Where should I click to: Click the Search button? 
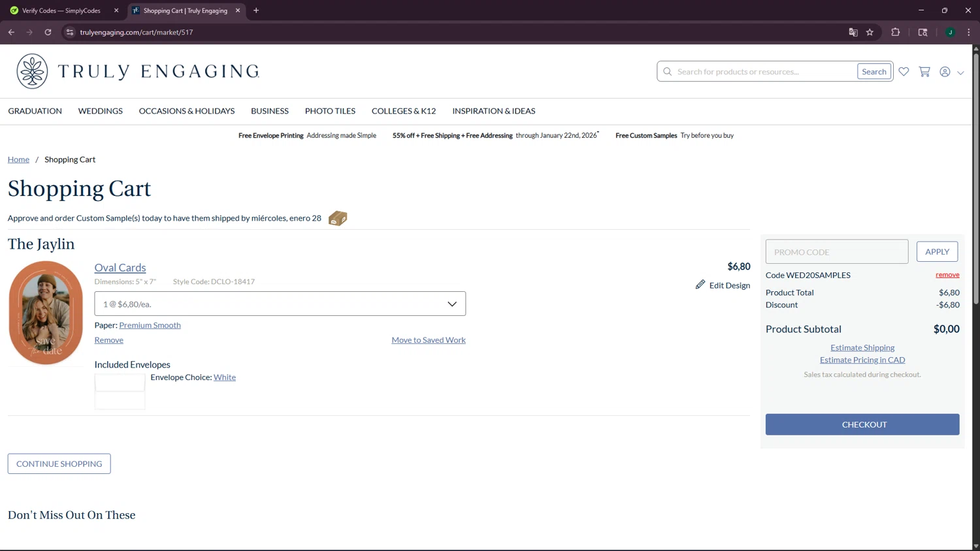(874, 72)
